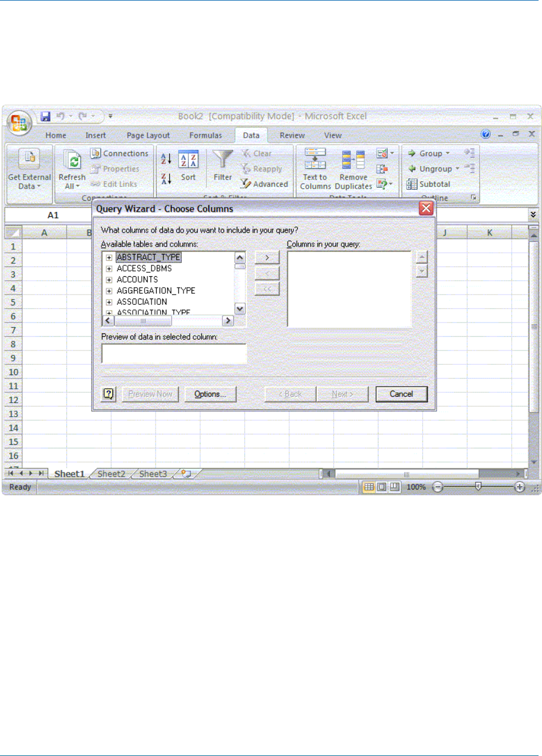Switch to Sheet2 worksheet tab

click(x=111, y=474)
